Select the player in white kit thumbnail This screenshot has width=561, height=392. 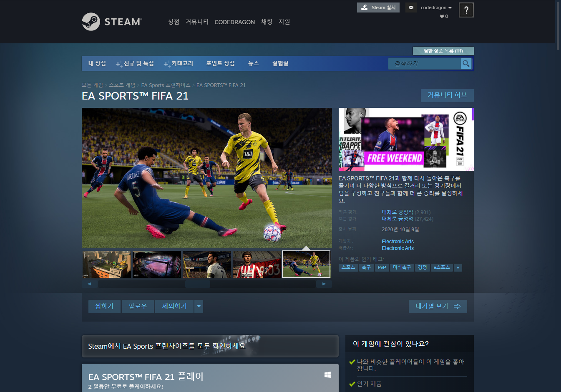[x=207, y=264]
